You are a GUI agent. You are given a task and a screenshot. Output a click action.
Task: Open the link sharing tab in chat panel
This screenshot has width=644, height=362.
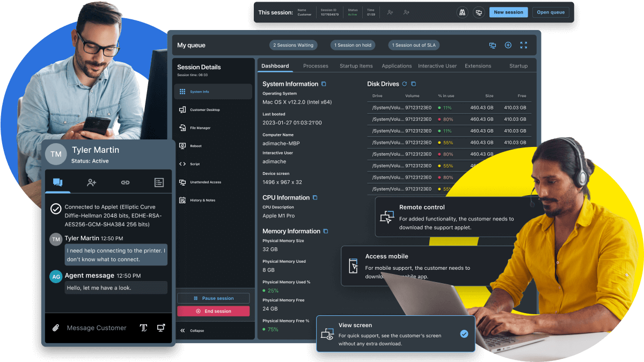(125, 182)
